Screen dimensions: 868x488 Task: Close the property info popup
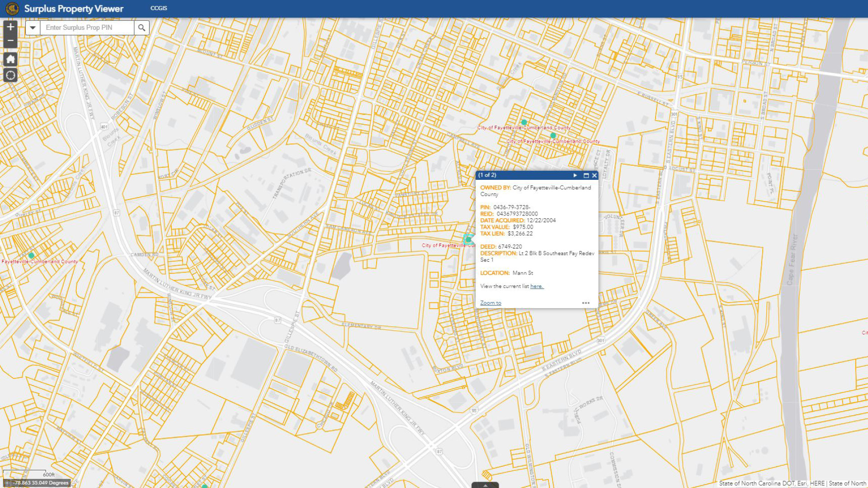(594, 175)
